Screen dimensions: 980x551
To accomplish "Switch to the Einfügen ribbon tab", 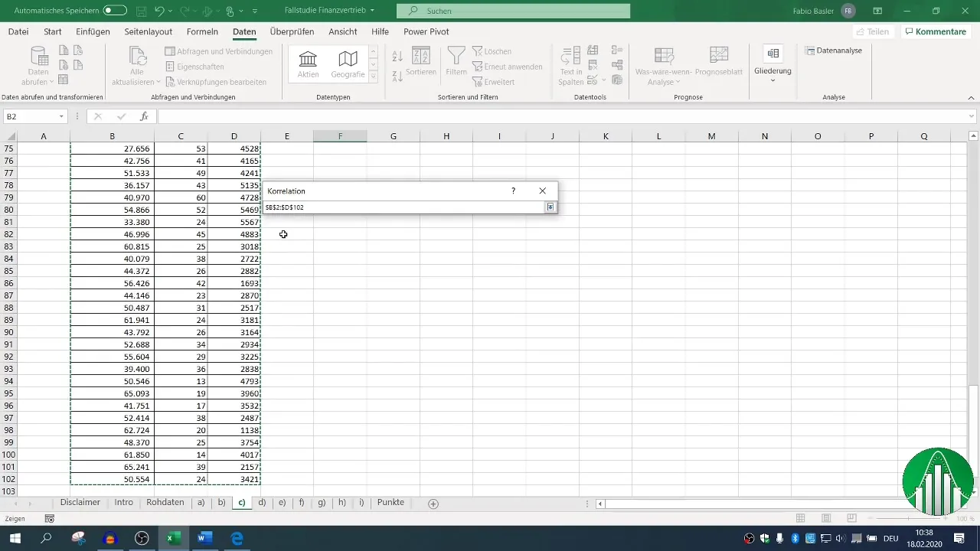I will (x=93, y=31).
